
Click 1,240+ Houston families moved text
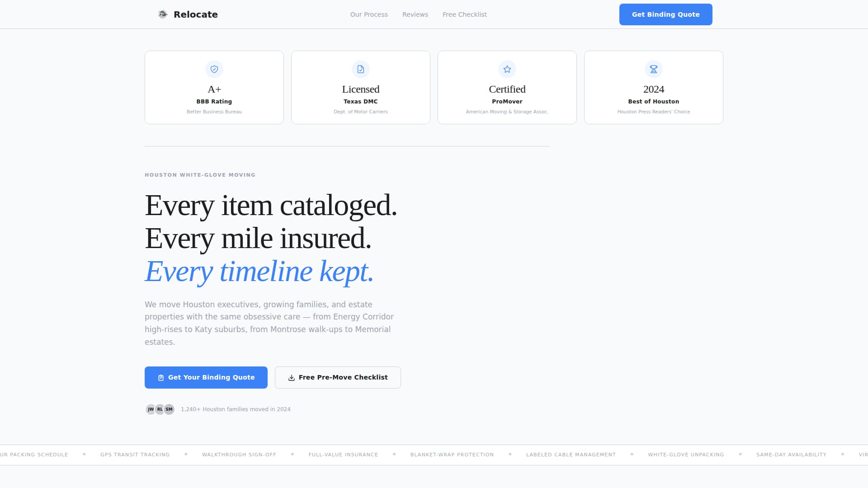[x=236, y=409]
